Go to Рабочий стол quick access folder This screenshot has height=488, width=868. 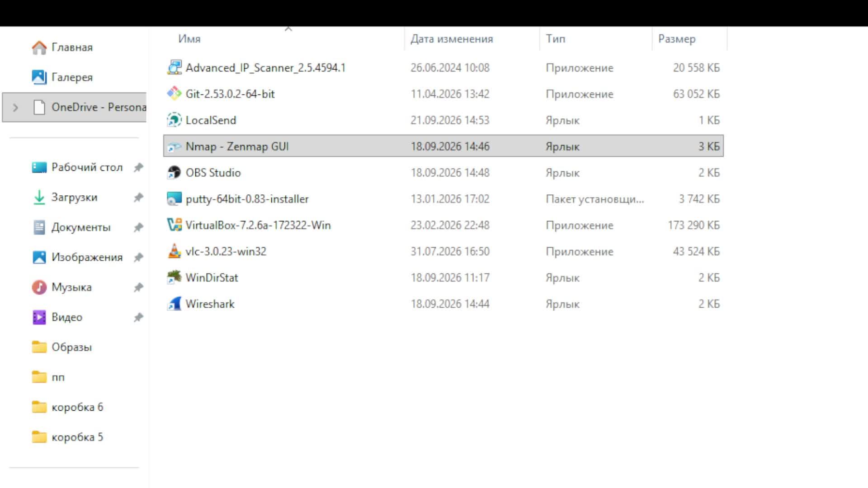pos(87,167)
